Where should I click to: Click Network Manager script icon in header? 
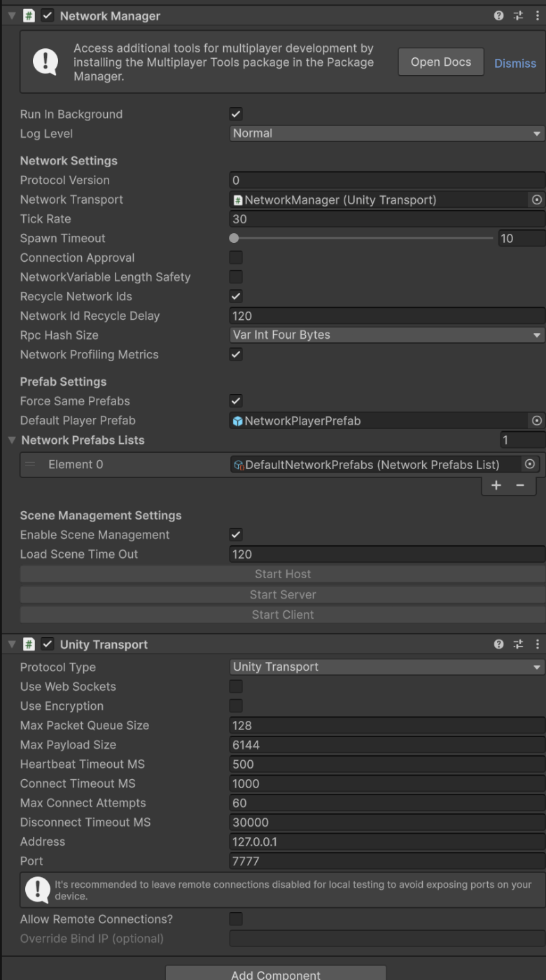coord(30,16)
